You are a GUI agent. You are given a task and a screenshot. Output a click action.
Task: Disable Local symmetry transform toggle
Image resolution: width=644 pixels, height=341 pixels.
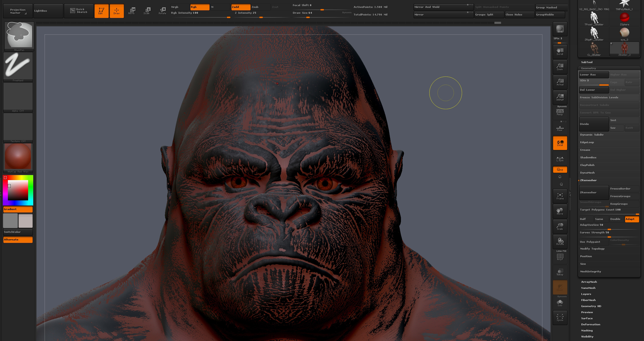pos(560,143)
